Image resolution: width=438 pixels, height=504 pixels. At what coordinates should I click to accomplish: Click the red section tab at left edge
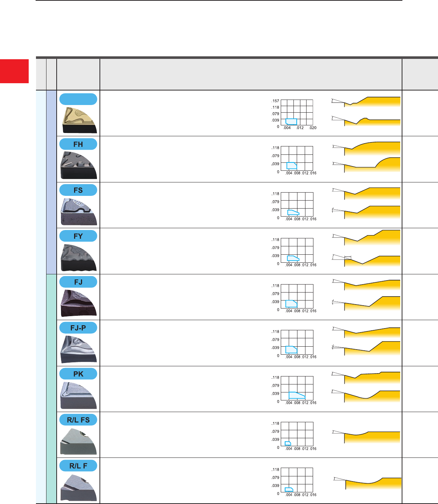click(x=14, y=71)
